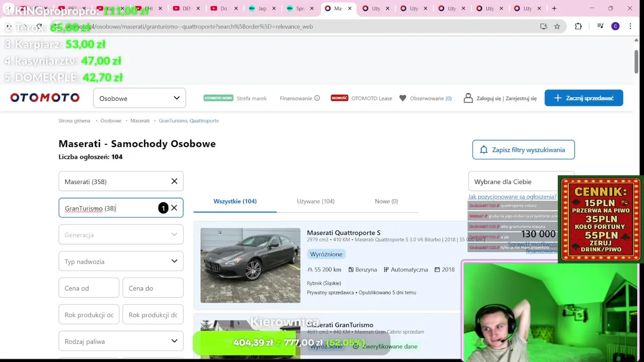
Task: Open the Osobowe category dropdown
Action: pos(139,98)
